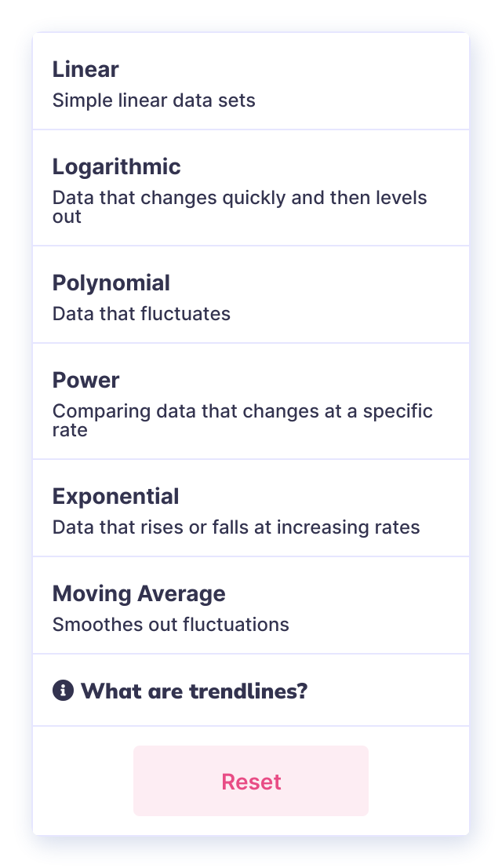502x868 pixels.
Task: Click the 'Simple linear data sets' description
Action: coord(154,100)
